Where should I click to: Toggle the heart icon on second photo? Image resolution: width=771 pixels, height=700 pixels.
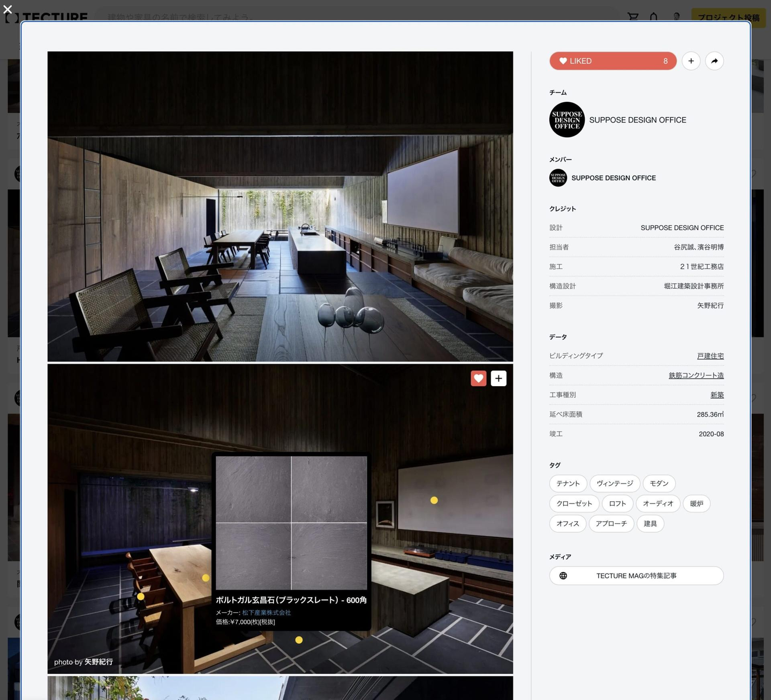(x=478, y=378)
